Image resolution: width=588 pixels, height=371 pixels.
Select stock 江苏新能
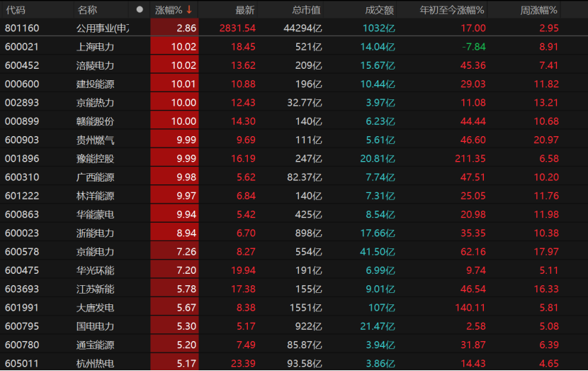pos(95,289)
